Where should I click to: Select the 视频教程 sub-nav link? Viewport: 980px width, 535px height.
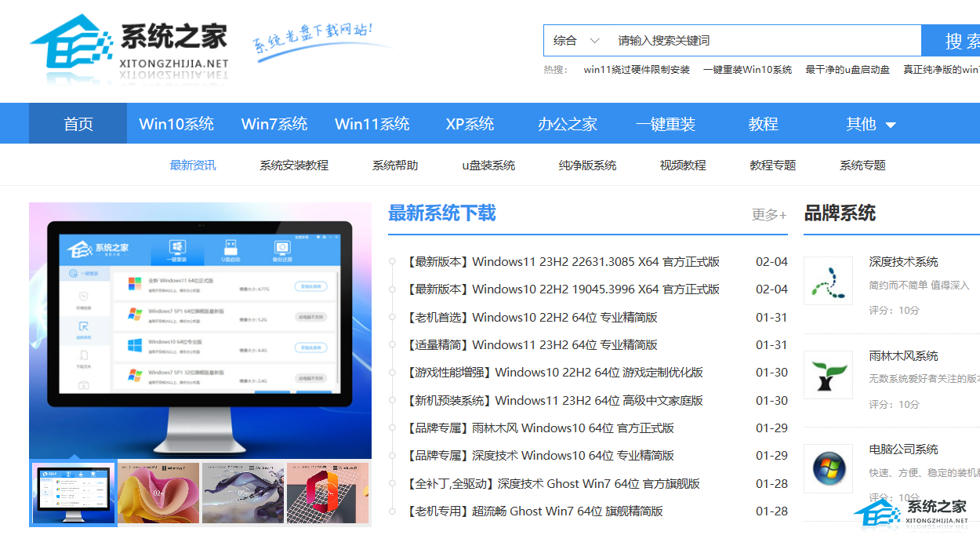pos(683,166)
